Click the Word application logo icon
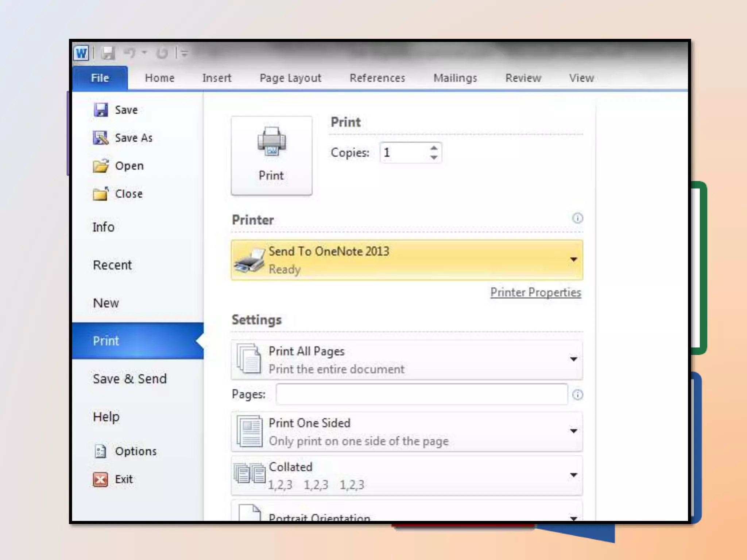This screenshot has height=560, width=747. pyautogui.click(x=81, y=54)
